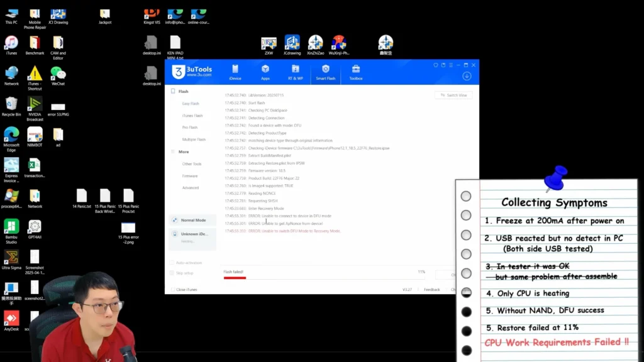The width and height of the screenshot is (644, 362).
Task: Open the Mobile Phone Repair folder
Action: coord(35,19)
